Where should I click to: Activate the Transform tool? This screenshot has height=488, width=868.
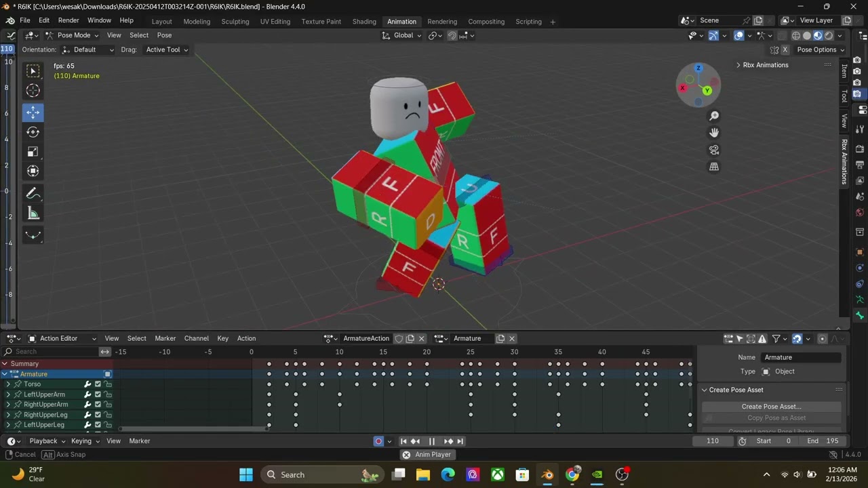click(33, 171)
